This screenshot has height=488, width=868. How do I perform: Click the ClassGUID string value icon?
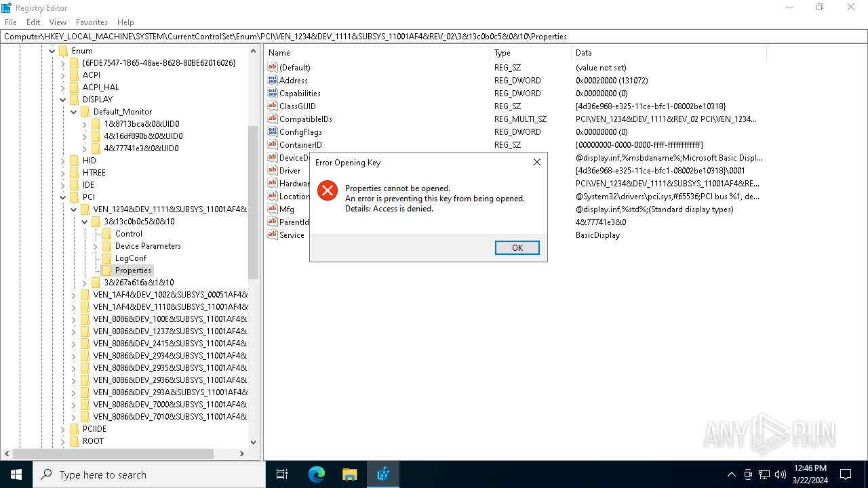pos(273,106)
